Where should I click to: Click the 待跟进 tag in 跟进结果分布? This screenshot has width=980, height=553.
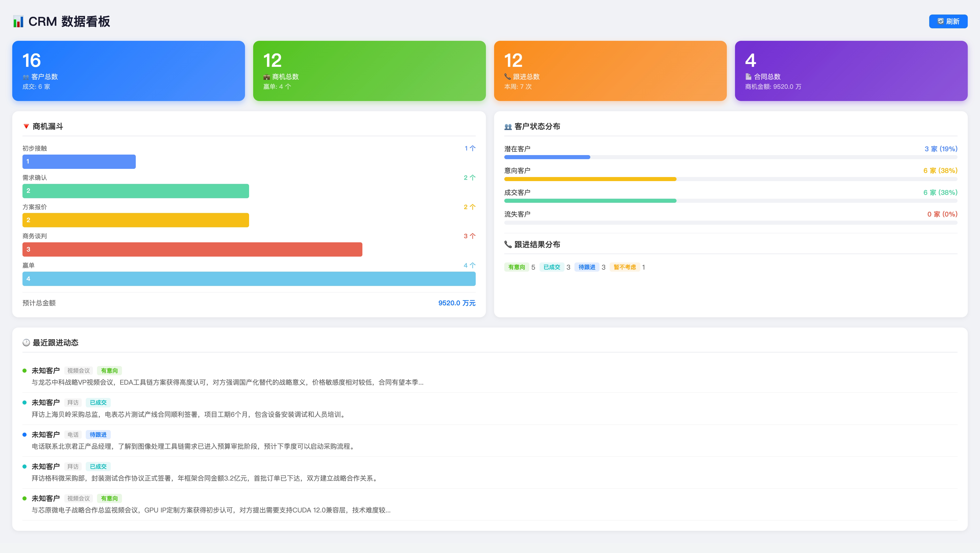click(587, 267)
